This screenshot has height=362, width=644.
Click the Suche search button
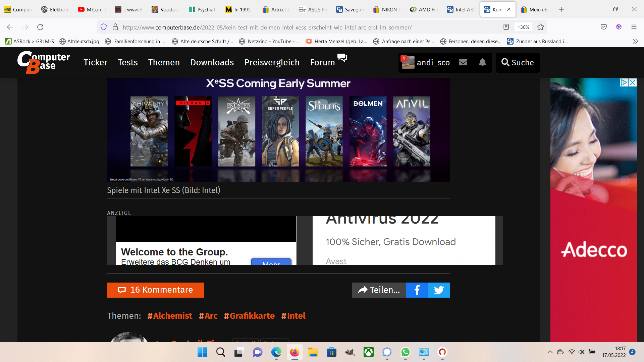(518, 63)
